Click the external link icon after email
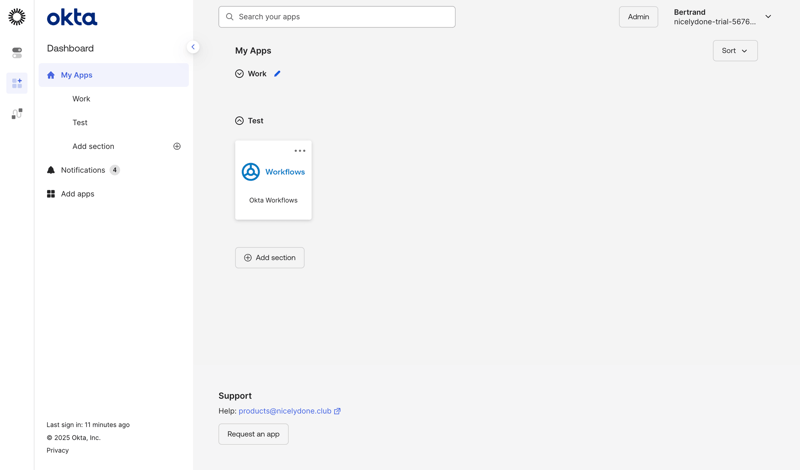 click(337, 411)
